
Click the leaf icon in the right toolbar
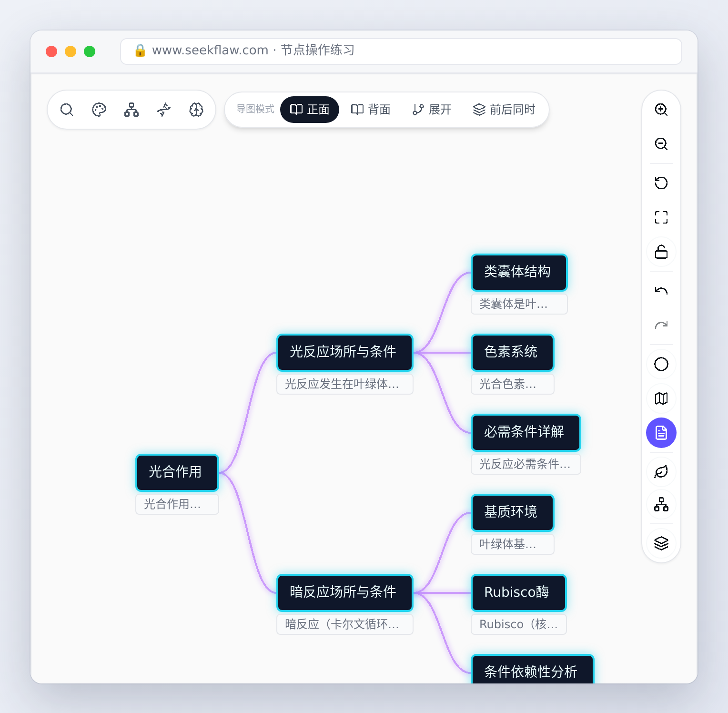[661, 472]
